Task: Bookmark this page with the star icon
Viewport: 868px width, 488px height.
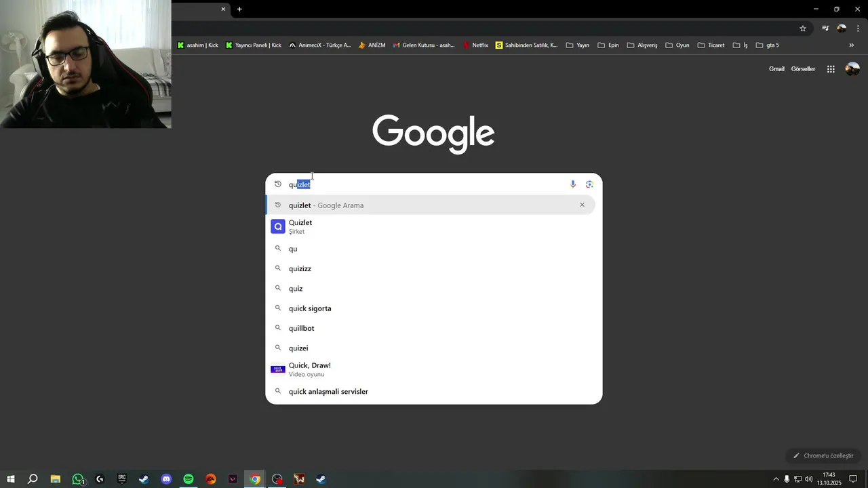Action: 803,28
